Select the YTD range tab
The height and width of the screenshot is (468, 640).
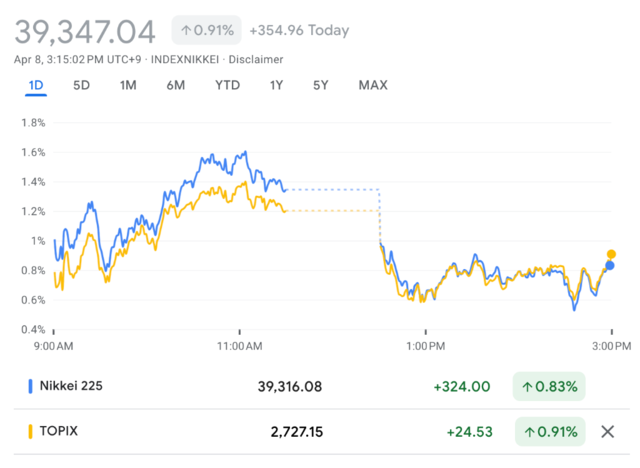(x=227, y=85)
